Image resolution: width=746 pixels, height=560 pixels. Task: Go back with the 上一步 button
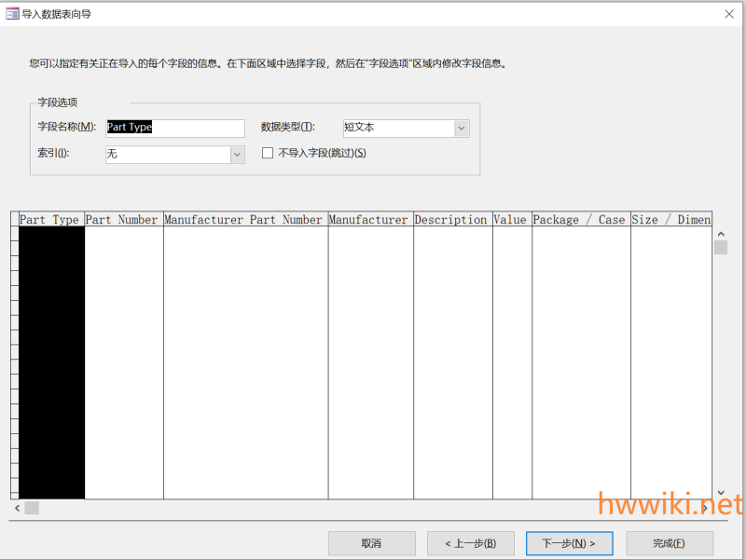(470, 543)
